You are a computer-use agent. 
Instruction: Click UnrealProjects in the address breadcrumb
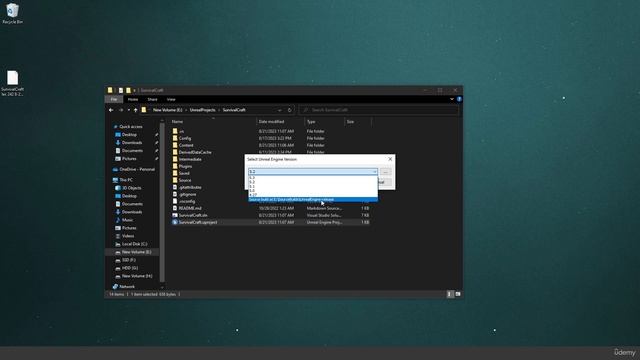(202, 110)
